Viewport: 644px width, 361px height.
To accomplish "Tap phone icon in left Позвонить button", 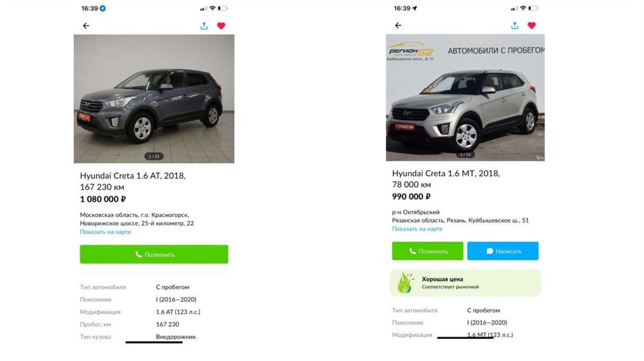I will [138, 255].
